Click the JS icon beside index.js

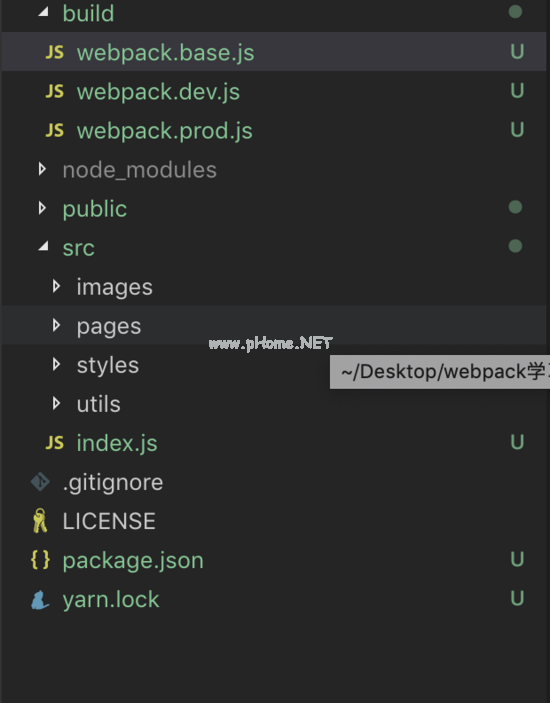tap(55, 443)
